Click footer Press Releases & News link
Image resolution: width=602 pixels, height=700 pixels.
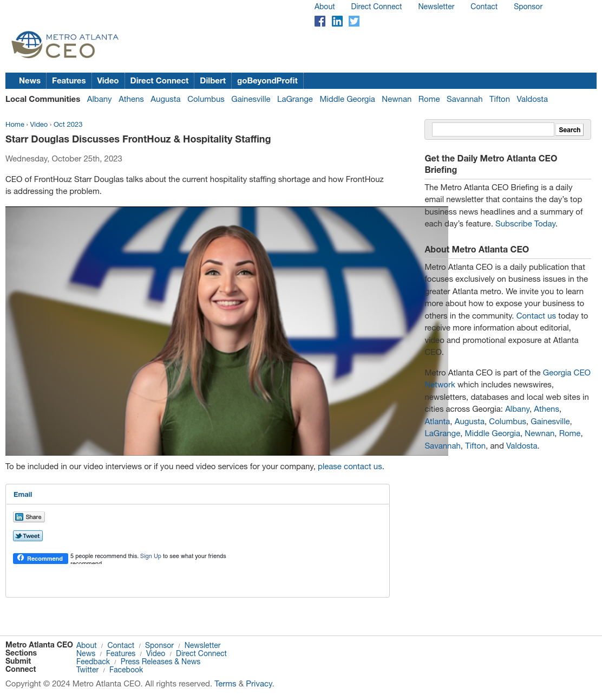(x=160, y=662)
